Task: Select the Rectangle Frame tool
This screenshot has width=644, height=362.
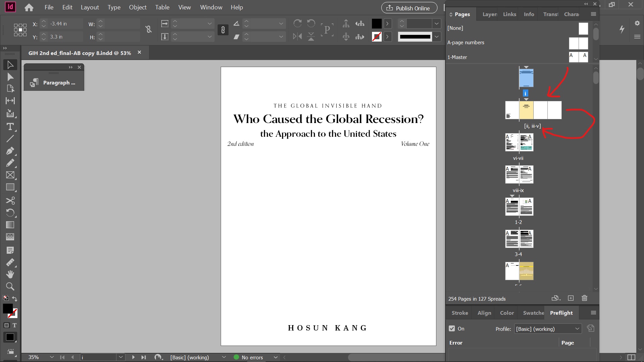Action: coord(10,175)
